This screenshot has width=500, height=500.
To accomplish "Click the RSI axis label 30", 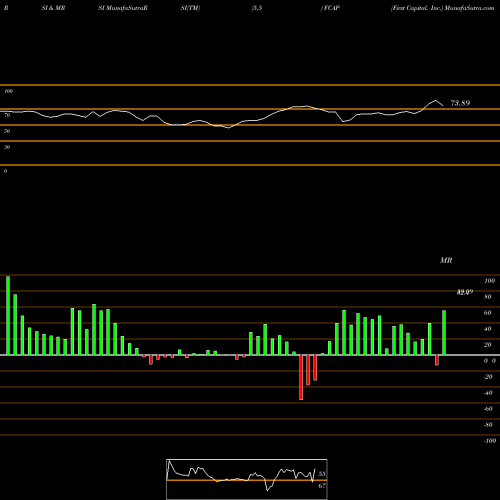I will 7,147.
